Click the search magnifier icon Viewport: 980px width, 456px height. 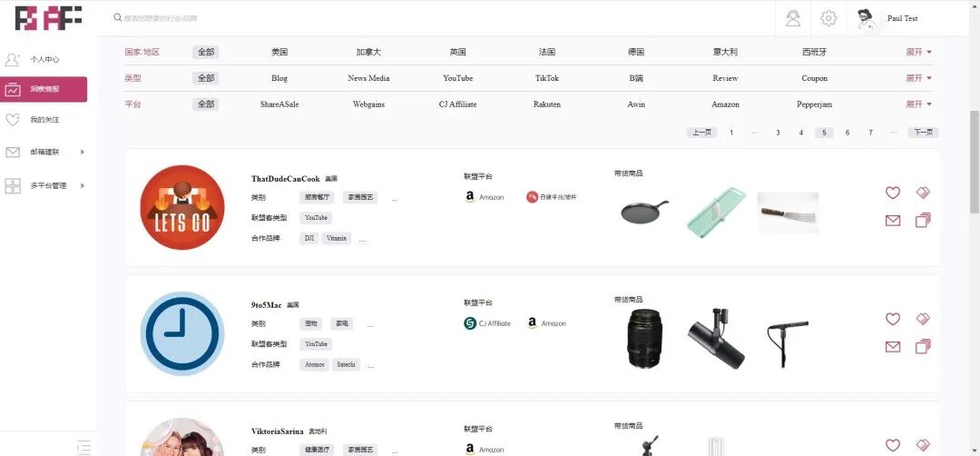coord(117,17)
